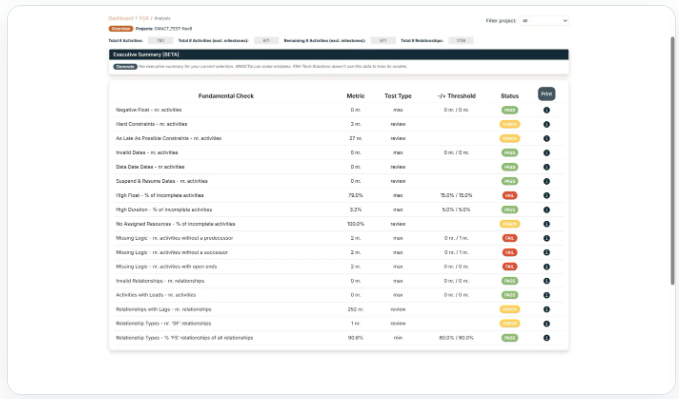The image size is (679, 399).
Task: Open info for % FS relationships row
Action: (546, 338)
